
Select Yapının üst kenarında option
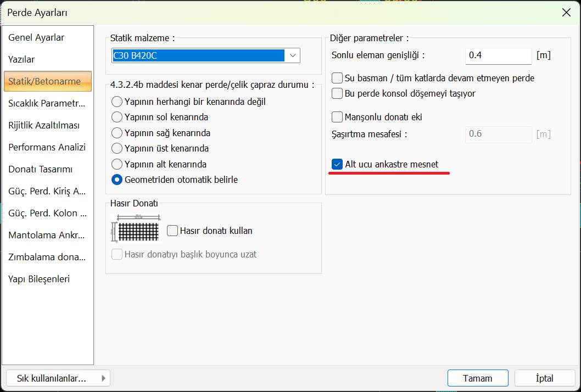point(117,148)
